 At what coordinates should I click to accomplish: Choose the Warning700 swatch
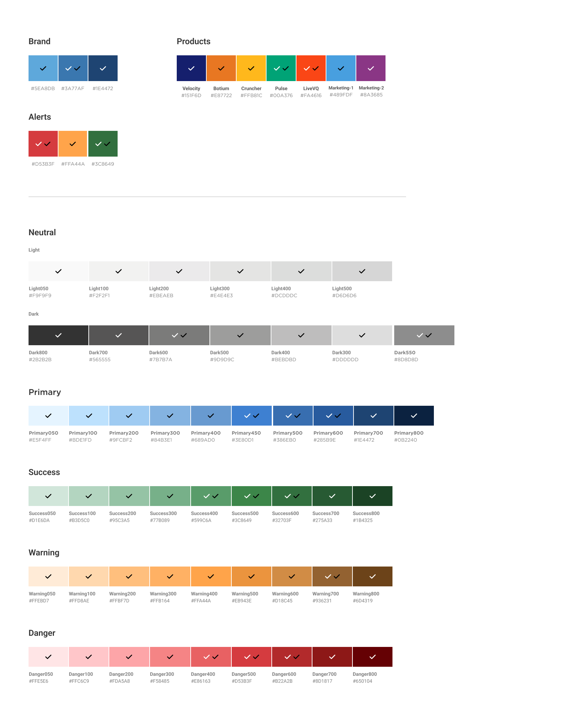click(x=332, y=576)
